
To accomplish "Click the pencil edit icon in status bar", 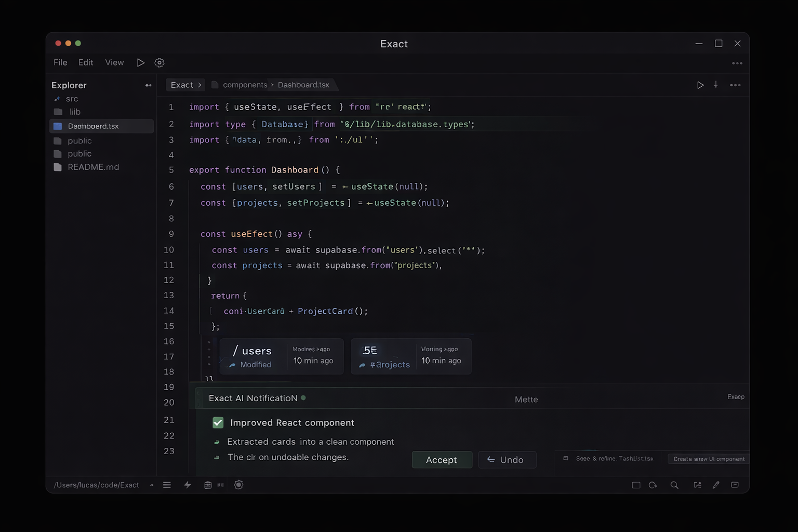I will pos(716,485).
